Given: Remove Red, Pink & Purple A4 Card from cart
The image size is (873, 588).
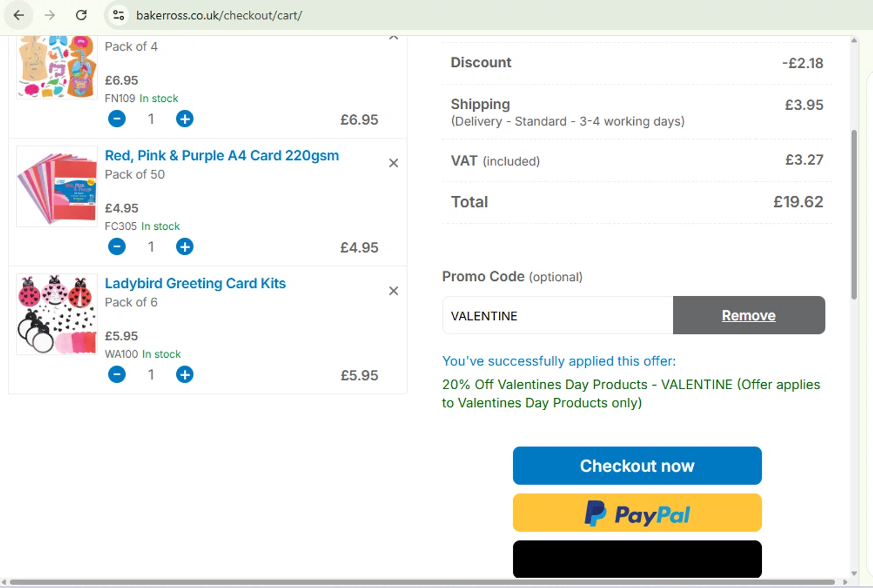Looking at the screenshot, I should click(x=393, y=163).
